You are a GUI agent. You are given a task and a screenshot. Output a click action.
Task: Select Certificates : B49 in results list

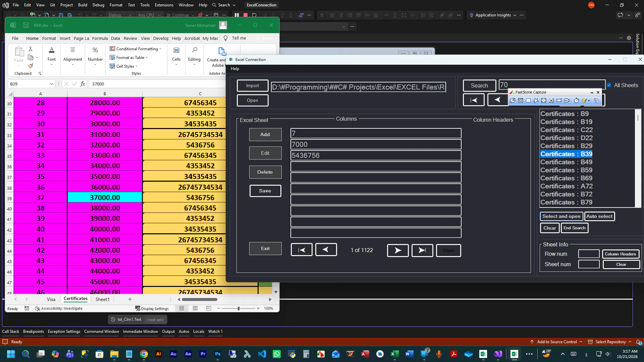(x=566, y=162)
